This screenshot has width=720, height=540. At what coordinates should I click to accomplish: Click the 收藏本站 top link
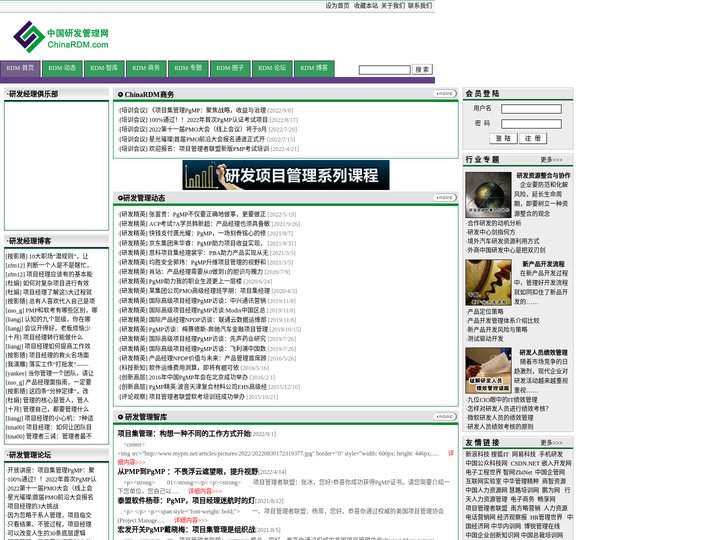(x=366, y=6)
